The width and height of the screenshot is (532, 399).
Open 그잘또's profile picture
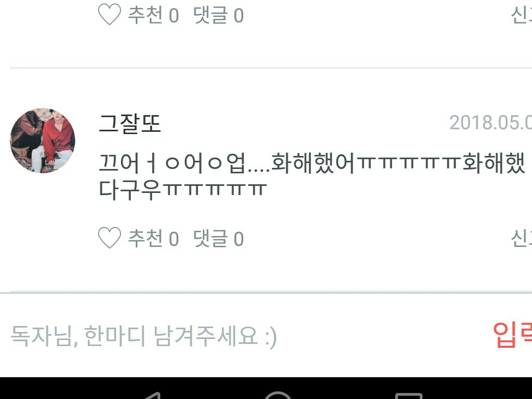click(x=43, y=141)
